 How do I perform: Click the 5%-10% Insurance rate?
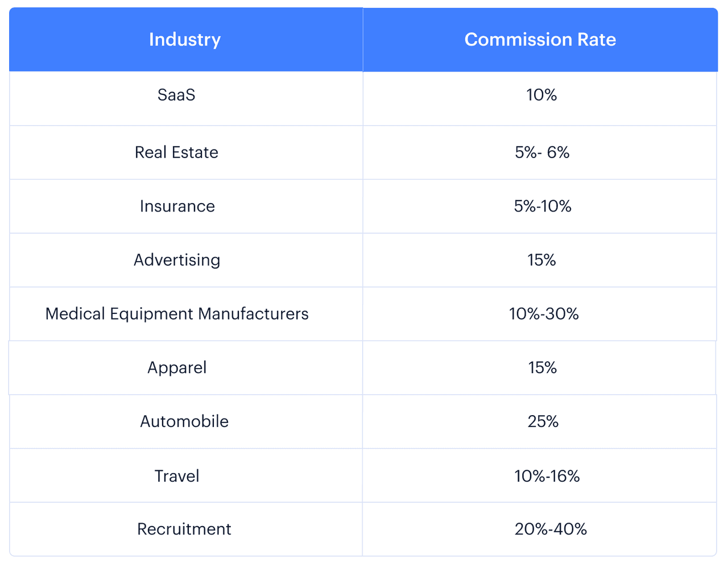543,206
